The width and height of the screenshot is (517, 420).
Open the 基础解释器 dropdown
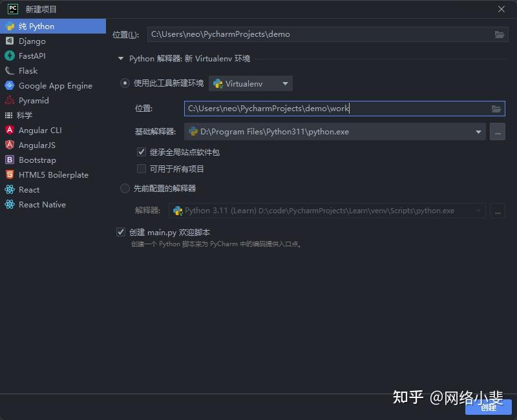478,132
